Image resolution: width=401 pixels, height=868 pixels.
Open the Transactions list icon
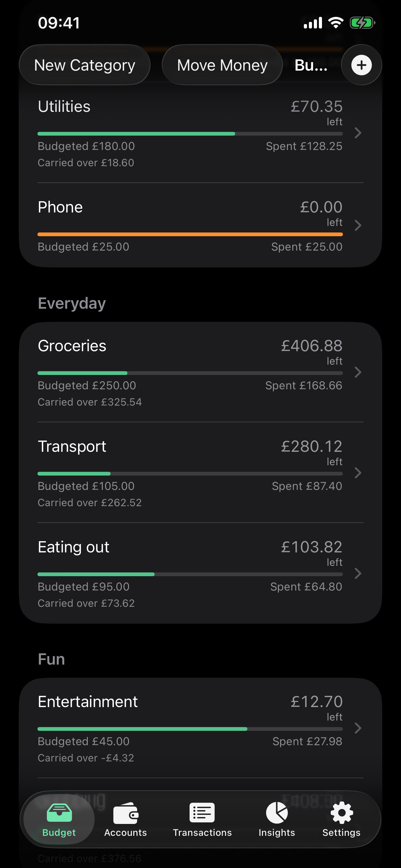[x=202, y=813]
